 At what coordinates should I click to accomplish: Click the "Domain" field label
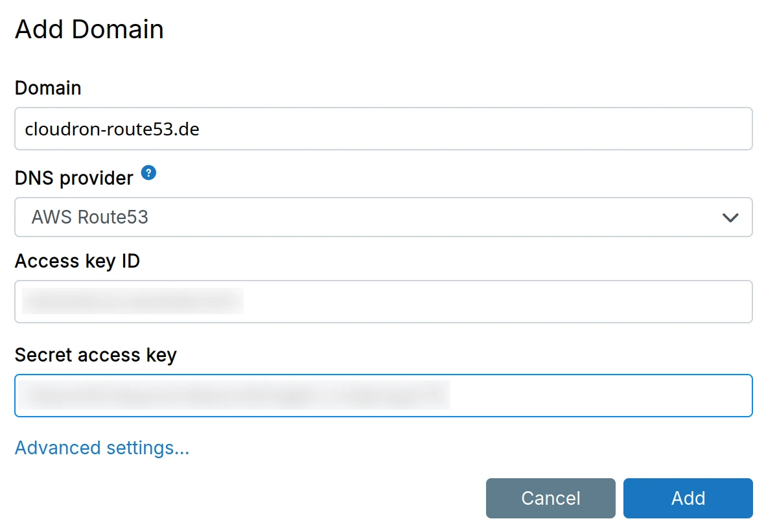pyautogui.click(x=48, y=87)
